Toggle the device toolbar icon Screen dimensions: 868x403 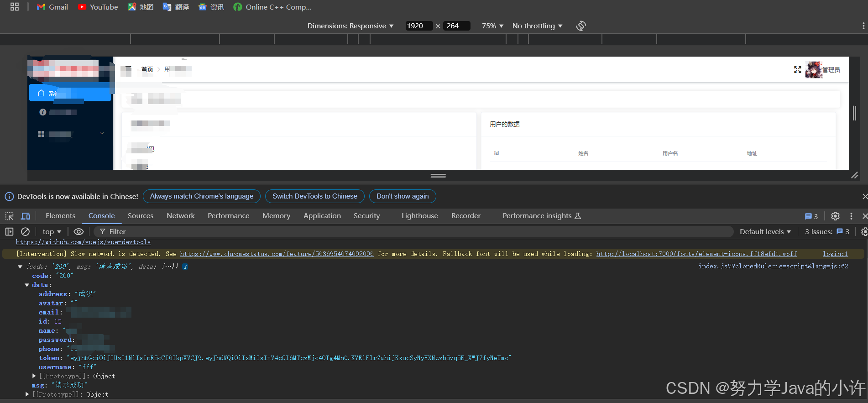click(x=26, y=216)
